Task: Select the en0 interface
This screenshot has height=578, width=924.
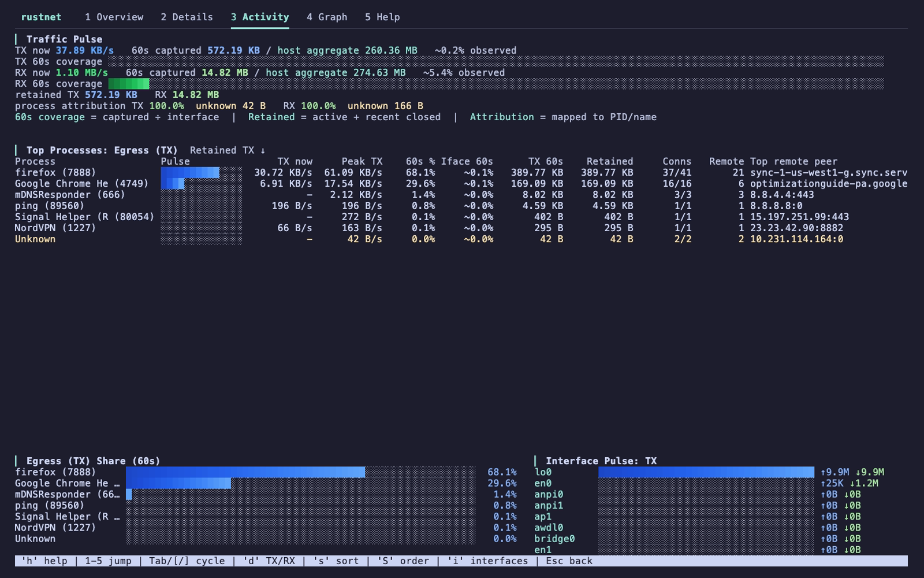Action: coord(543,483)
